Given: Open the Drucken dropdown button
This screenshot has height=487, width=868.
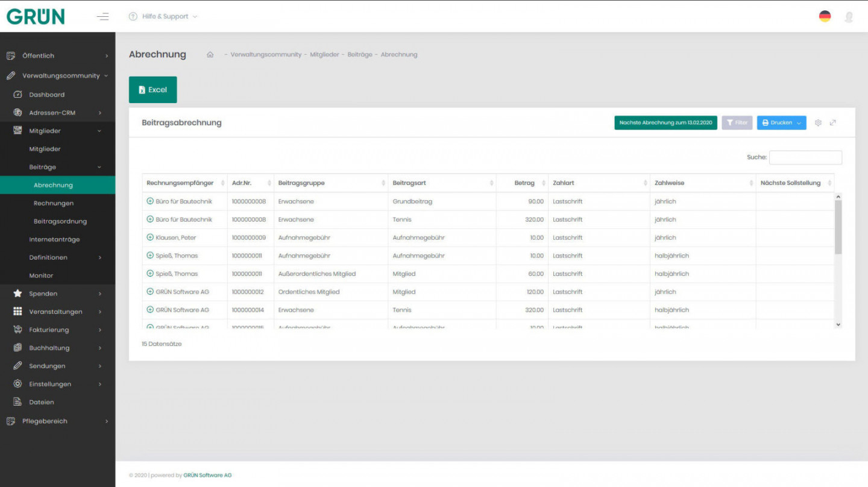Looking at the screenshot, I should click(781, 123).
